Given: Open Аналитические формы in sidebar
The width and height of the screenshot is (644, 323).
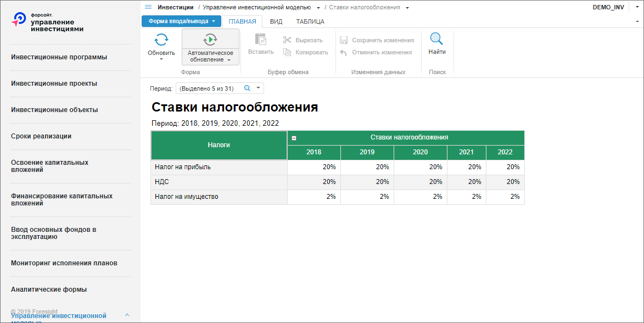Looking at the screenshot, I should pyautogui.click(x=49, y=289).
